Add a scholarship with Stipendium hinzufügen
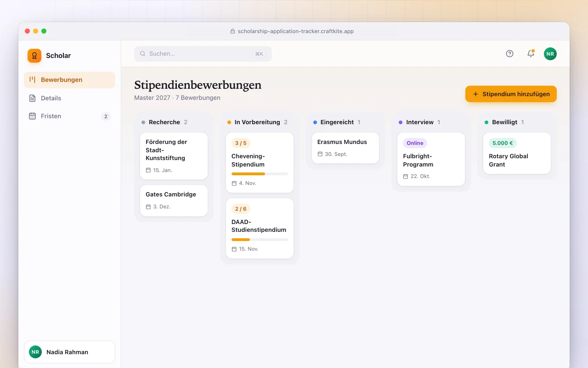 [x=511, y=94]
